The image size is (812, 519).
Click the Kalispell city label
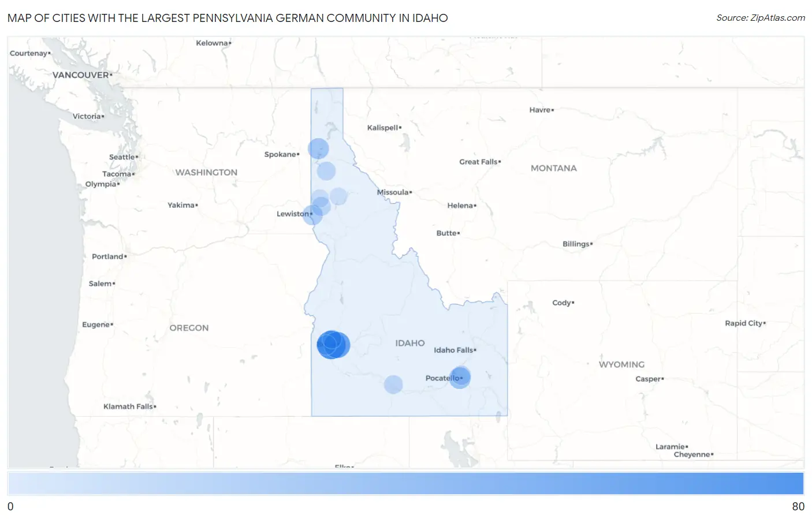383,128
